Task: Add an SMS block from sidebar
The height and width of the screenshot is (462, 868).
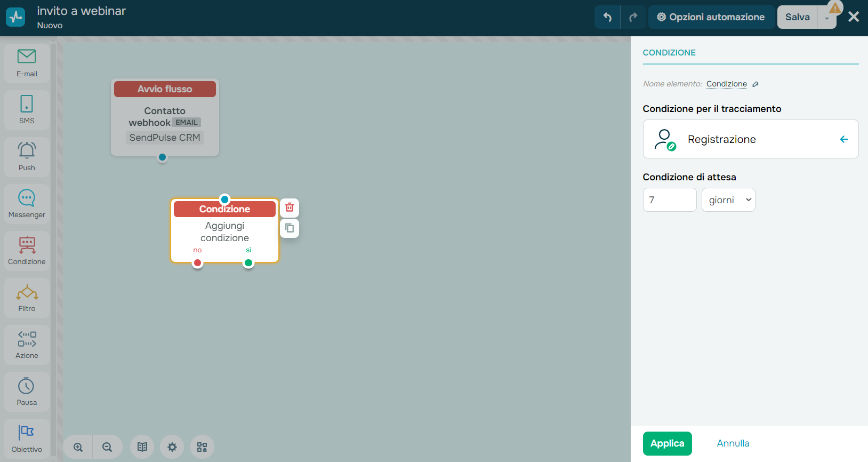Action: 27,110
